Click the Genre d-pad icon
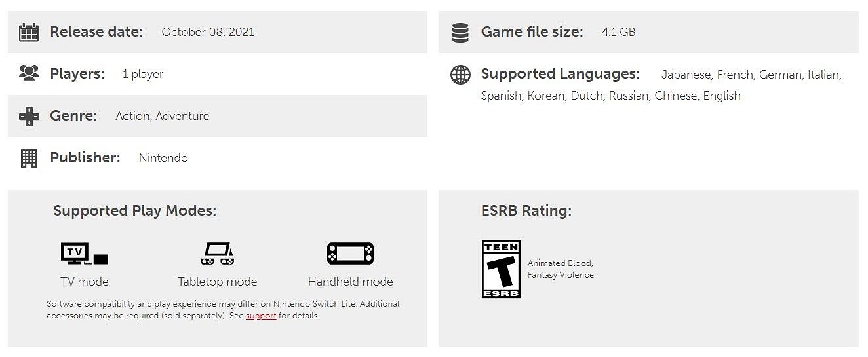Screen dimensions: 868x357 29,116
